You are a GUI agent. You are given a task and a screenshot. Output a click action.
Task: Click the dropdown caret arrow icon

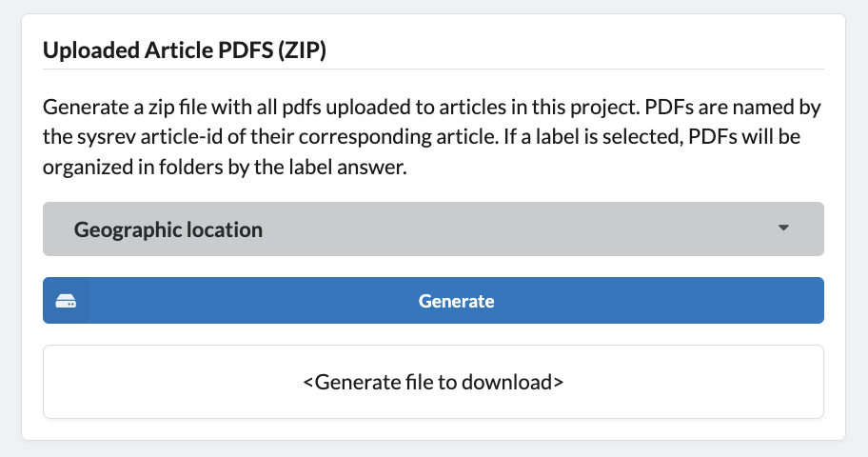click(x=783, y=228)
